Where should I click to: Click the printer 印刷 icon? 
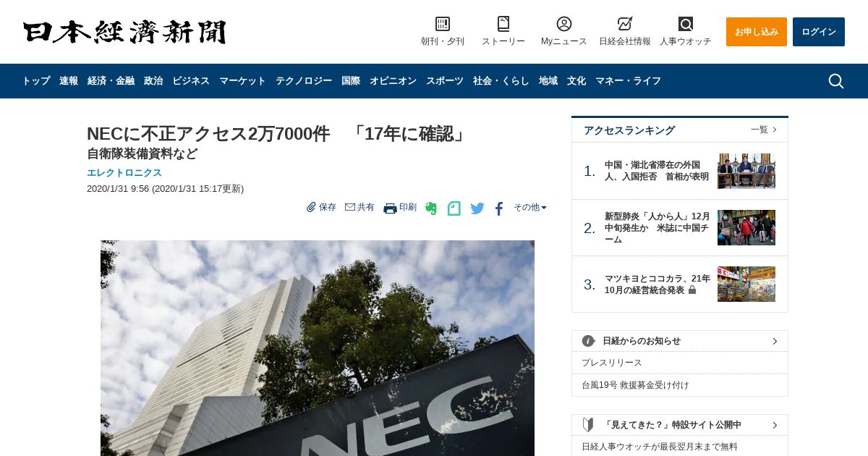[390, 208]
